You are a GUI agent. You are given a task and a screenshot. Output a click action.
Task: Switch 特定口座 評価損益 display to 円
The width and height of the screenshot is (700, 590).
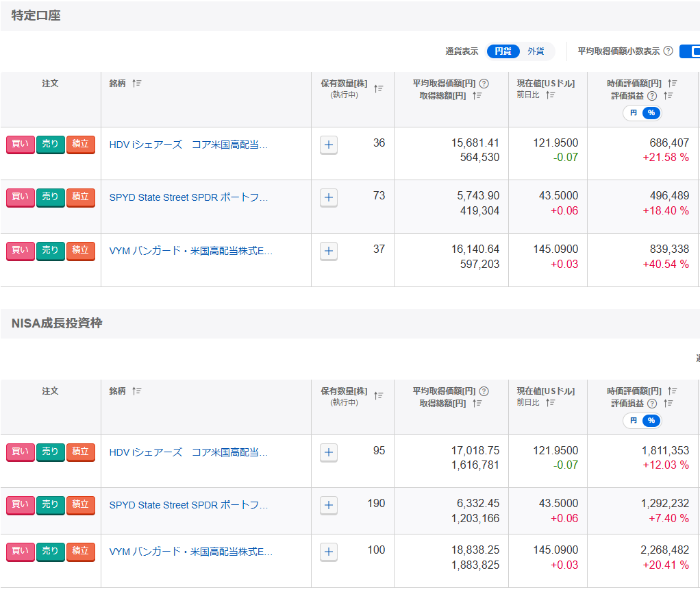(634, 113)
